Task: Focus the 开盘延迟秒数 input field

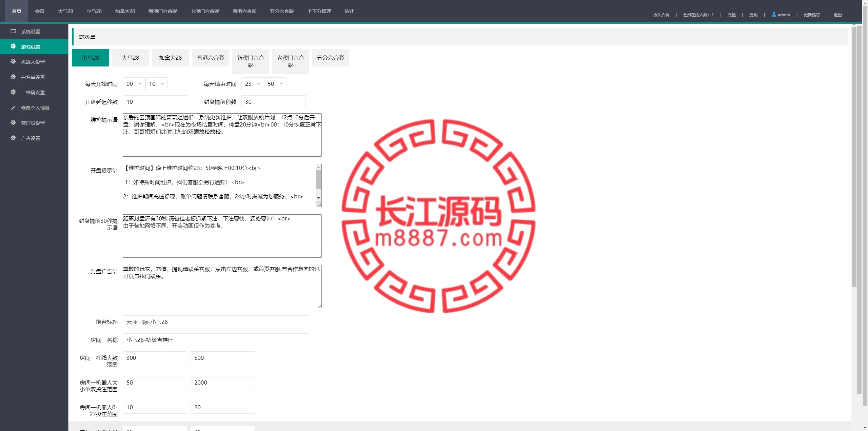Action: coord(155,102)
